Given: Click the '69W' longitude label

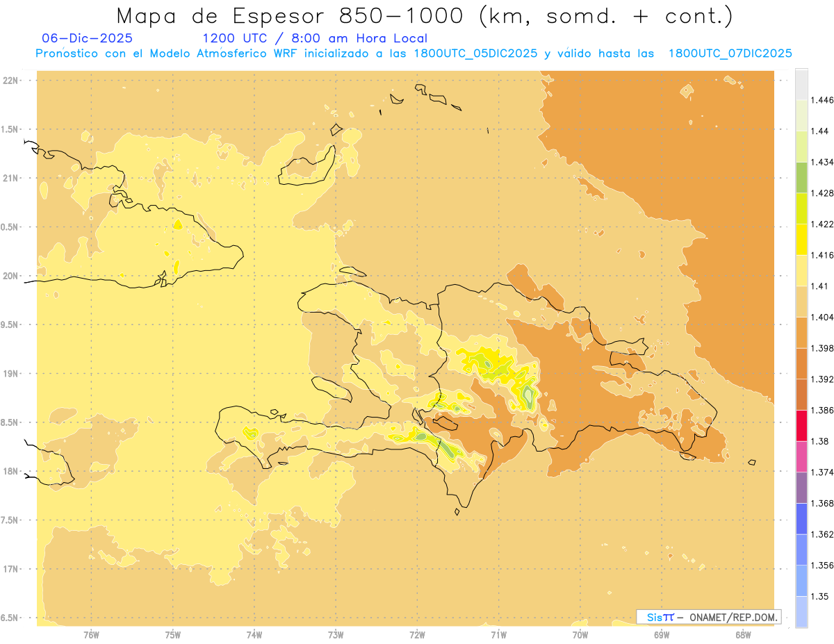Looking at the screenshot, I should click(x=662, y=635).
